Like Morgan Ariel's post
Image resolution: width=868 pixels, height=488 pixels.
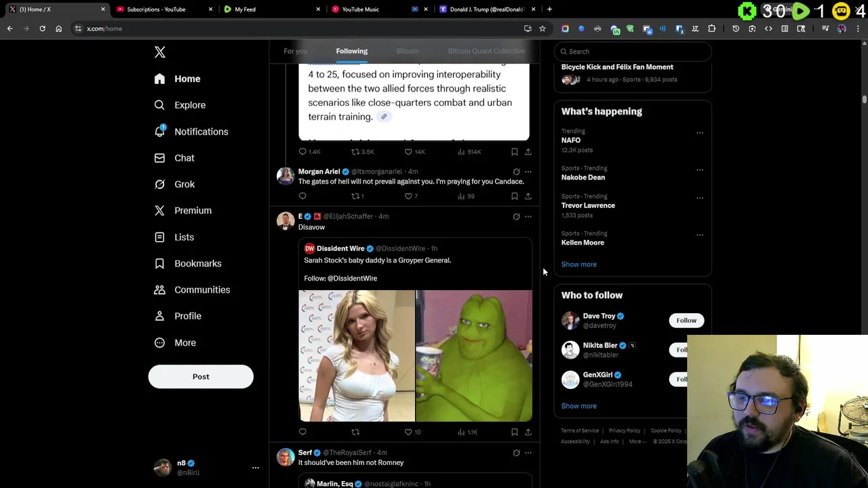pos(411,196)
